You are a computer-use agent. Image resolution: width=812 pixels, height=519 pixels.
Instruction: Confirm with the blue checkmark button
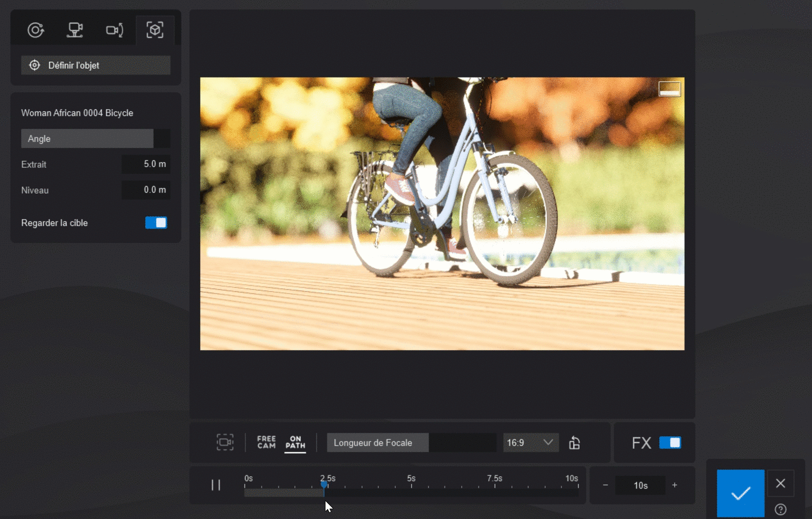coord(741,493)
